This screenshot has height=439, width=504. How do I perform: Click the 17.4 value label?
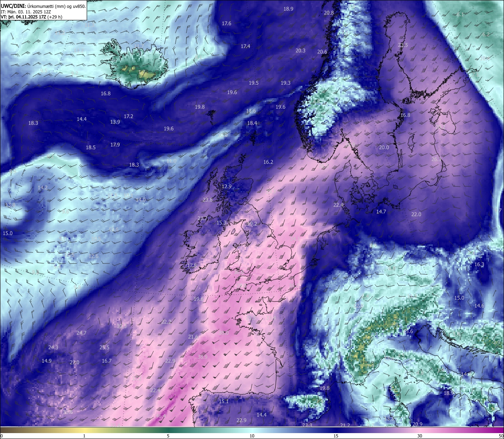pyautogui.click(x=245, y=46)
